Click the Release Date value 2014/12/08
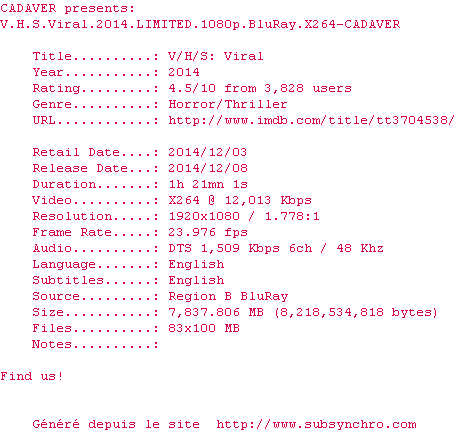The height and width of the screenshot is (432, 456). tap(208, 168)
